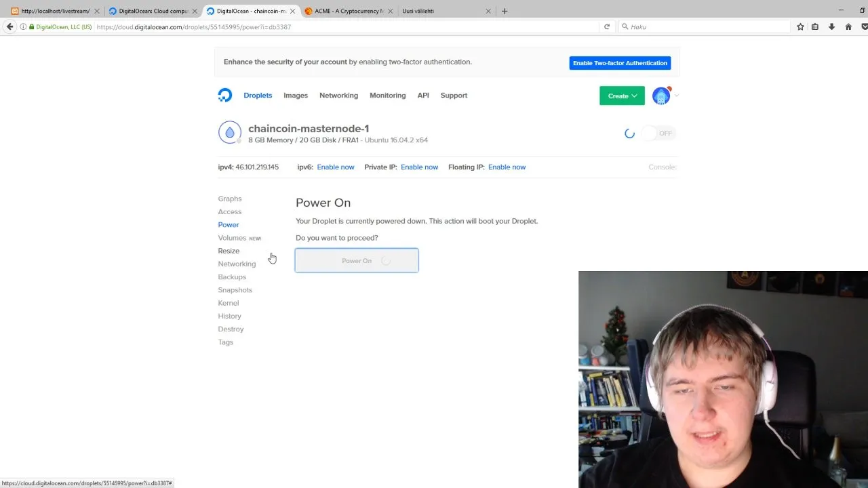Click the search magnifier icon in Haku box
This screenshot has height=488, width=868.
click(x=625, y=27)
